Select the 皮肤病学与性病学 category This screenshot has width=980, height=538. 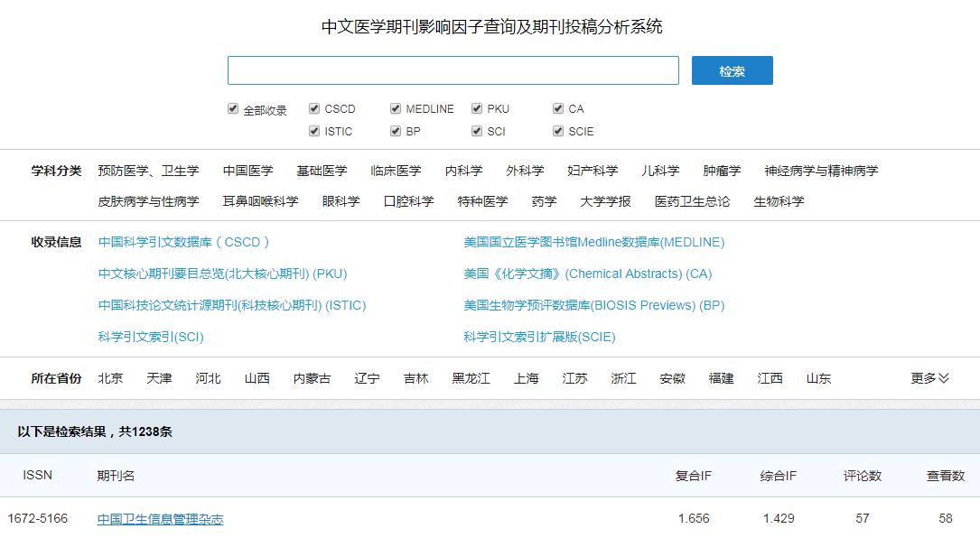pyautogui.click(x=148, y=201)
